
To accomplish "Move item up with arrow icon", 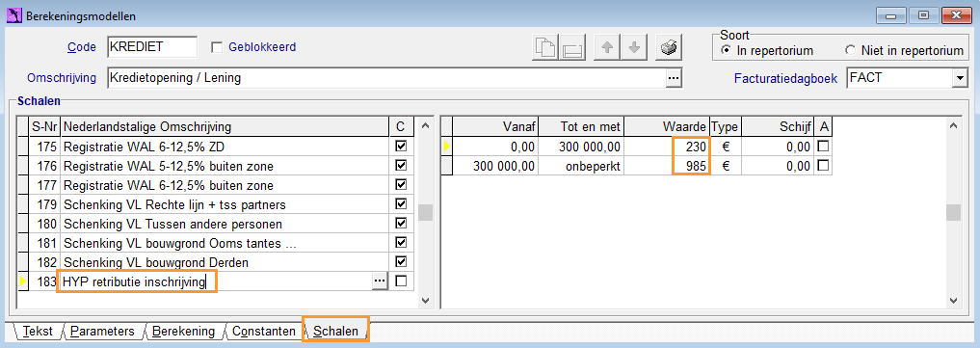I will (606, 48).
